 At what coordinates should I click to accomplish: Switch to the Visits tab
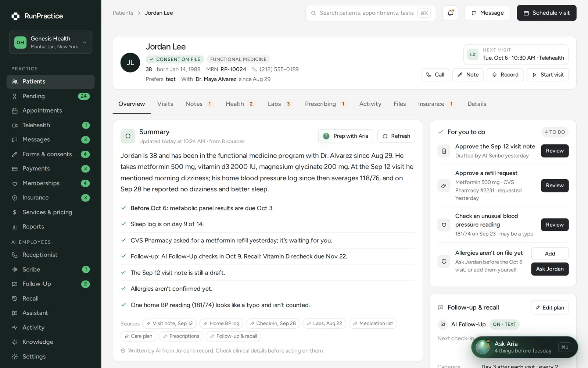[x=165, y=104]
